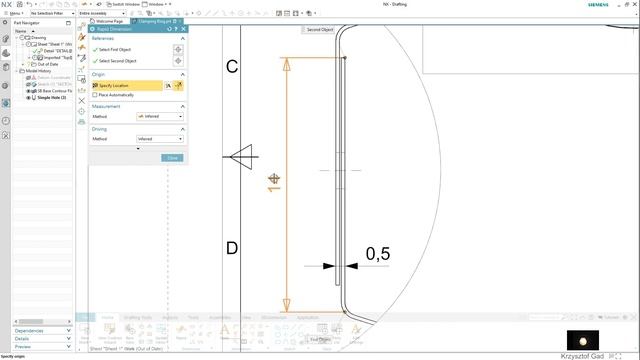Click the Switch Window button
640x360 pixels.
click(123, 4)
